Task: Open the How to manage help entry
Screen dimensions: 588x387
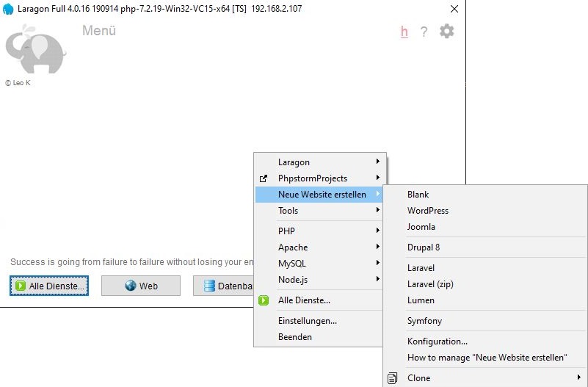Action: click(x=485, y=358)
